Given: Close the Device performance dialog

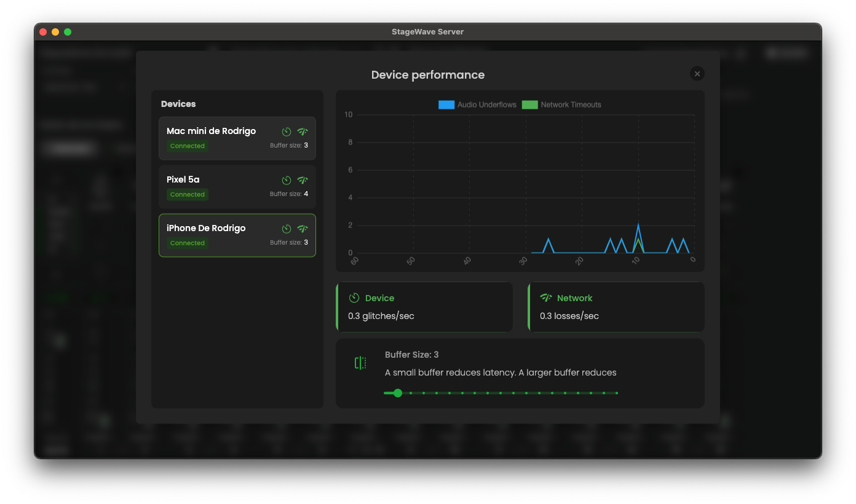Looking at the screenshot, I should 697,73.
